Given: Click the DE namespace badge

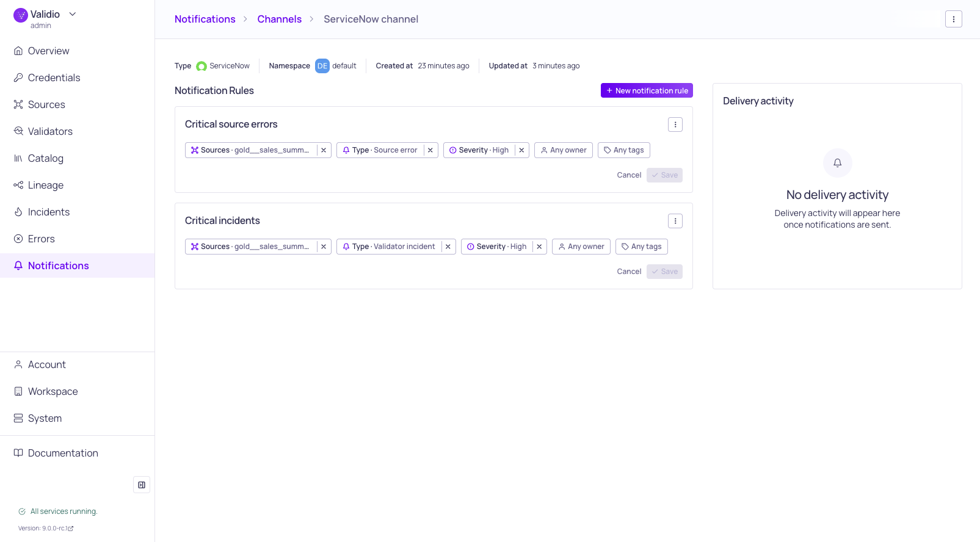Looking at the screenshot, I should (x=322, y=66).
